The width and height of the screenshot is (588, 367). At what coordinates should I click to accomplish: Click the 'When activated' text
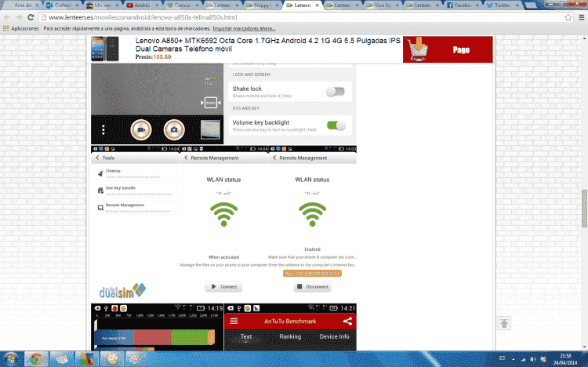pos(224,257)
